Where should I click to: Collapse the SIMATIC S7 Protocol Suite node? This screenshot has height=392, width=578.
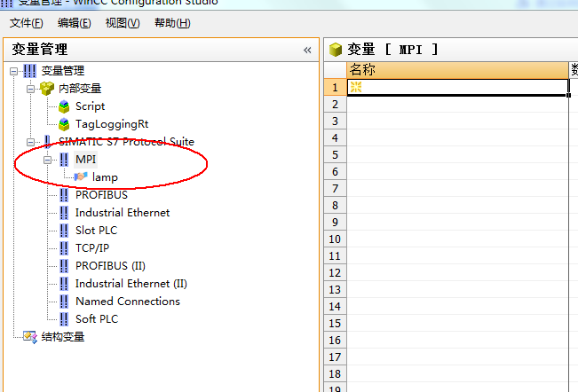(31, 142)
